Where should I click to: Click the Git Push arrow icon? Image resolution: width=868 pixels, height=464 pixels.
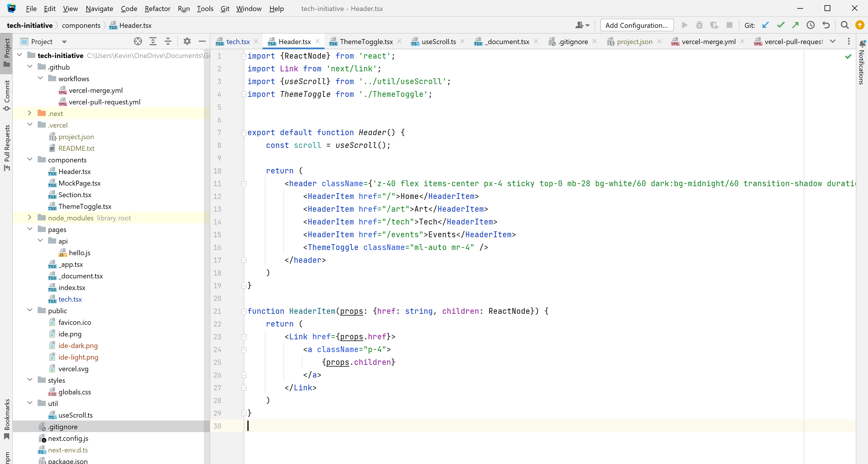click(795, 25)
